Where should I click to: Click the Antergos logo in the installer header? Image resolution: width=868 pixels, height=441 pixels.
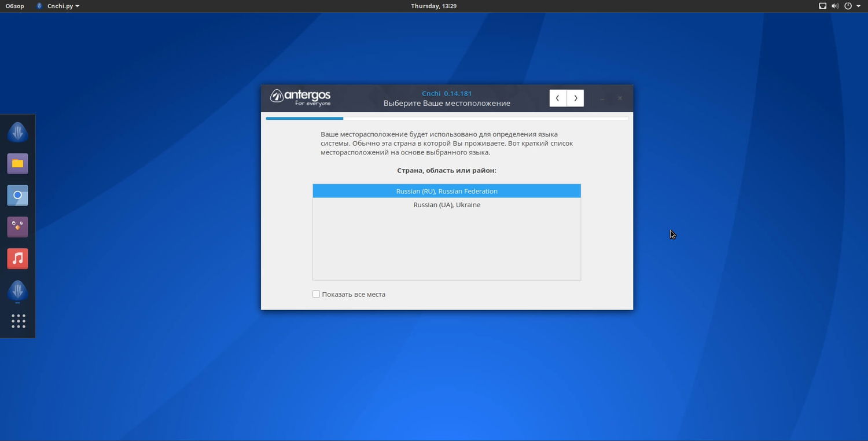pyautogui.click(x=300, y=98)
